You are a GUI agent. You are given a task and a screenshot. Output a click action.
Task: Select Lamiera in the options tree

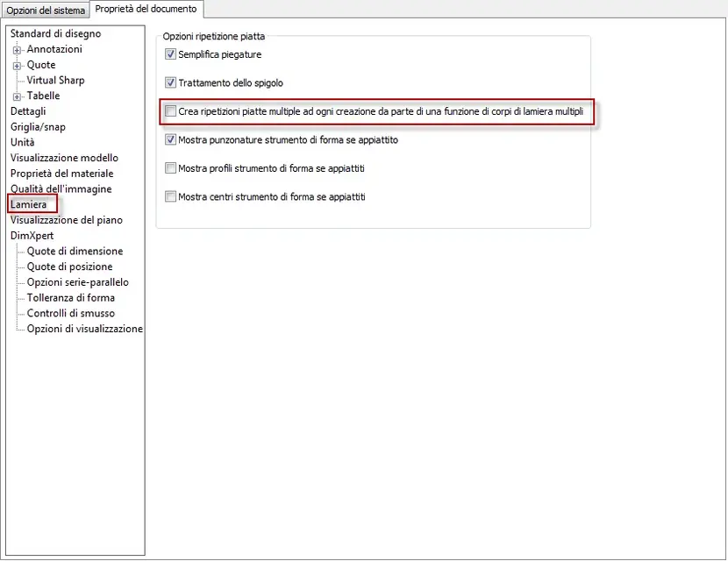click(28, 204)
